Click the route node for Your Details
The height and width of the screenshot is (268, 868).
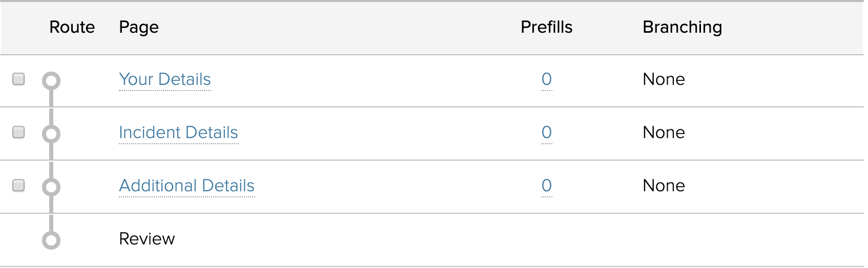[x=51, y=81]
